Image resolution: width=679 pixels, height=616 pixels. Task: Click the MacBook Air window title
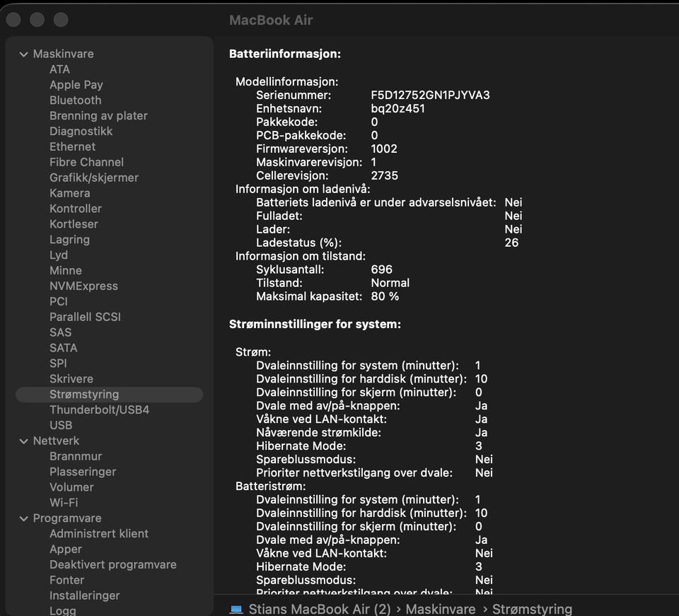tap(271, 21)
